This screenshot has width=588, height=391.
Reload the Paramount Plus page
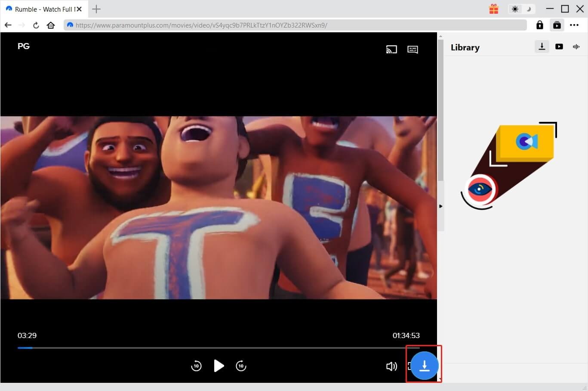[36, 25]
